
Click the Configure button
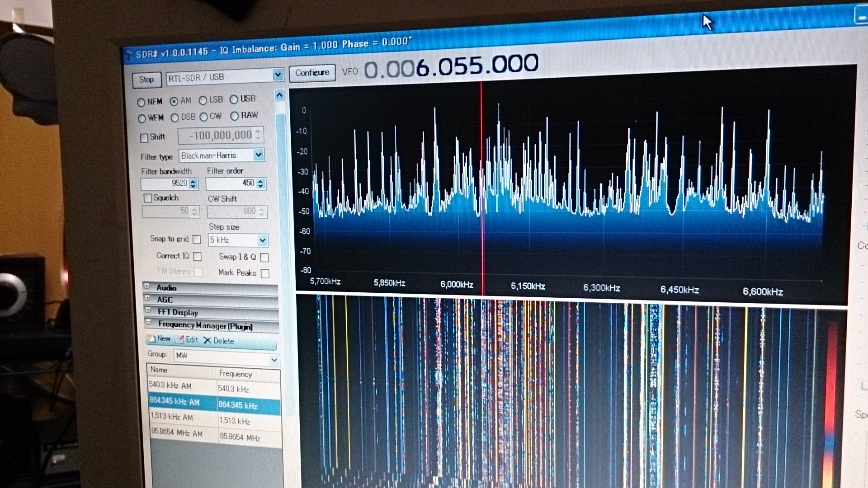(x=312, y=73)
